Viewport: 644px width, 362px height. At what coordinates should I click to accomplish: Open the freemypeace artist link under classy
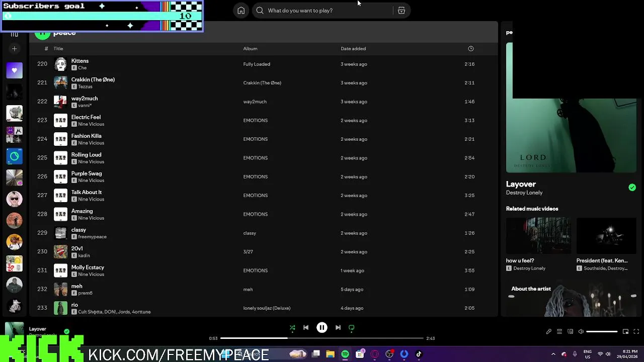[x=92, y=237]
